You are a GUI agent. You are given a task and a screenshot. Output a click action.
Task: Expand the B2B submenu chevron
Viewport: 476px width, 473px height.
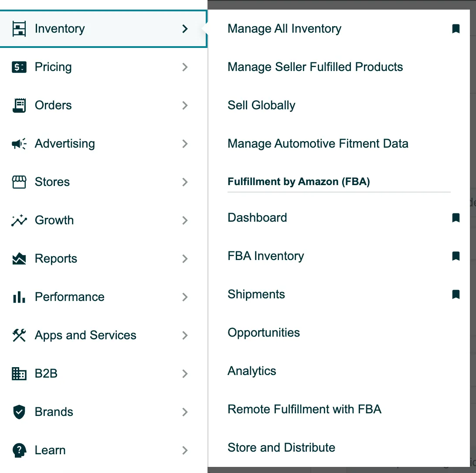185,374
